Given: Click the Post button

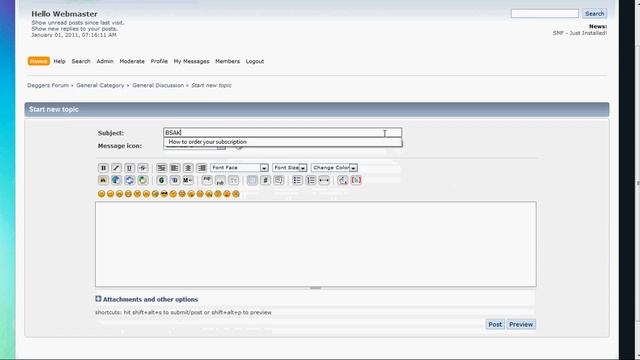Looking at the screenshot, I should point(495,324).
